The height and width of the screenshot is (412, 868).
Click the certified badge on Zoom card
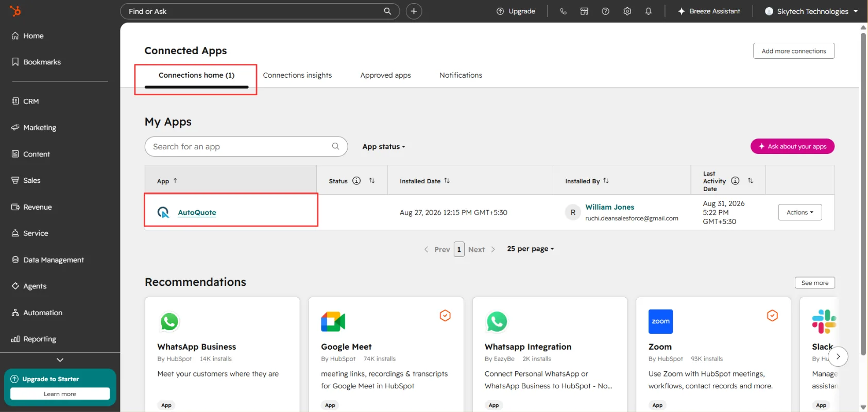[x=772, y=316]
